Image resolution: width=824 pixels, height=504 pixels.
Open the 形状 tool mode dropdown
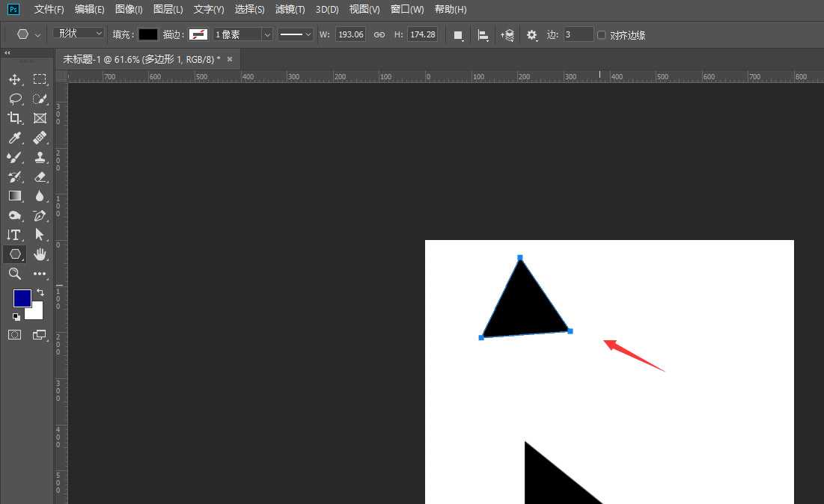(79, 34)
